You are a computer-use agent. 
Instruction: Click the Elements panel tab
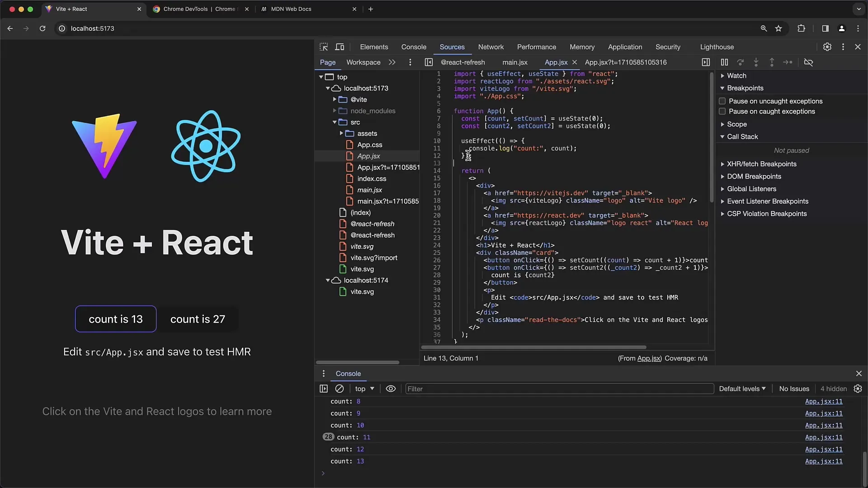click(x=374, y=47)
